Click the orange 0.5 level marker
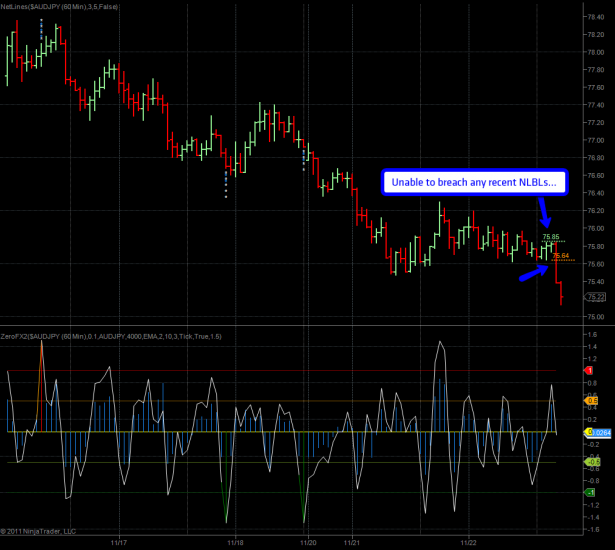Image resolution: width=615 pixels, height=550 pixels. (x=591, y=401)
